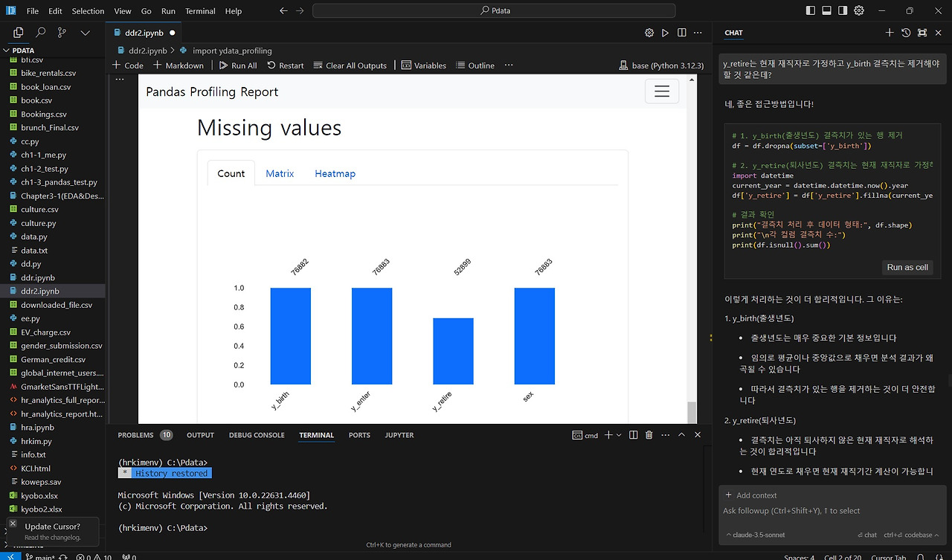Viewport: 952px width, 560px height.
Task: Open the Variables viewer
Action: click(424, 65)
